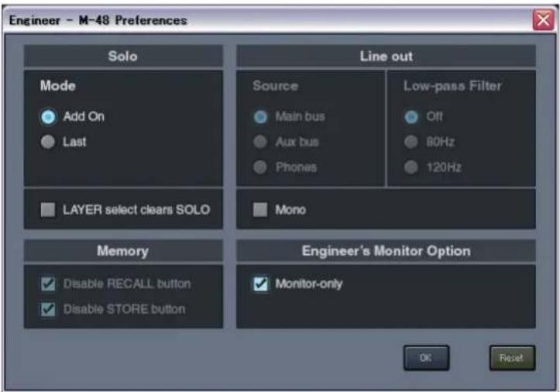Toggle the Mono checkbox

point(260,210)
